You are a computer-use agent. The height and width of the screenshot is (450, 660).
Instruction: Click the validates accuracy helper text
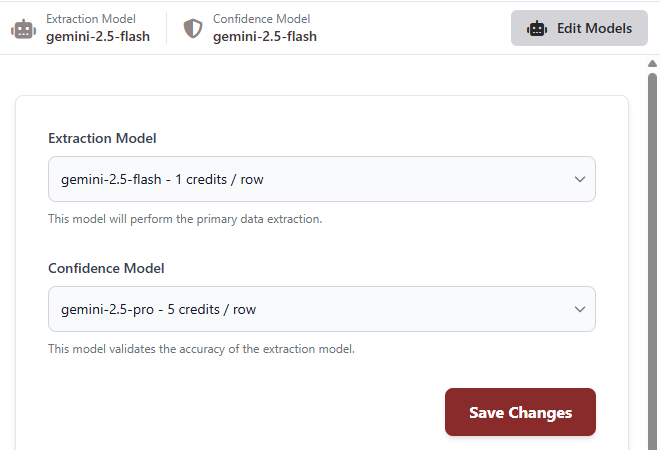(201, 349)
